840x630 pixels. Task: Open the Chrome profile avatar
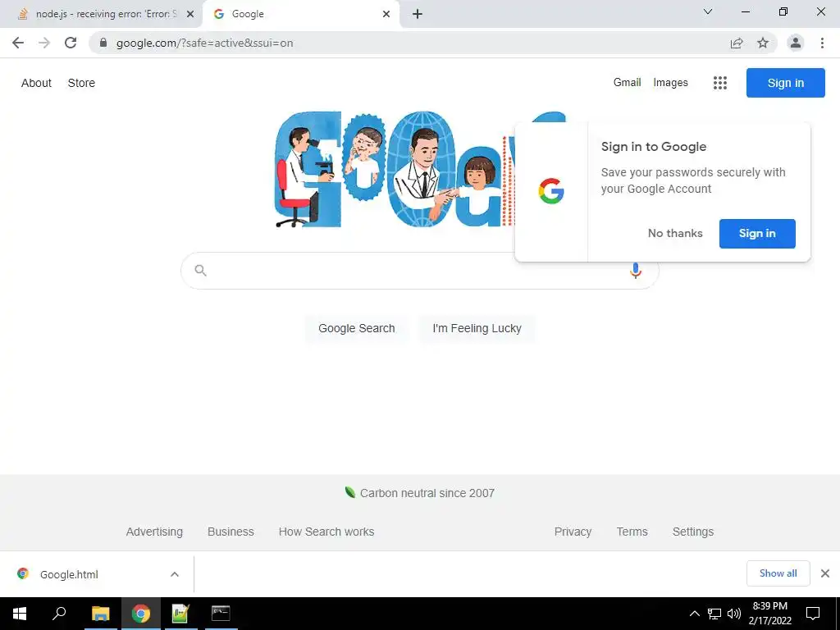point(796,43)
